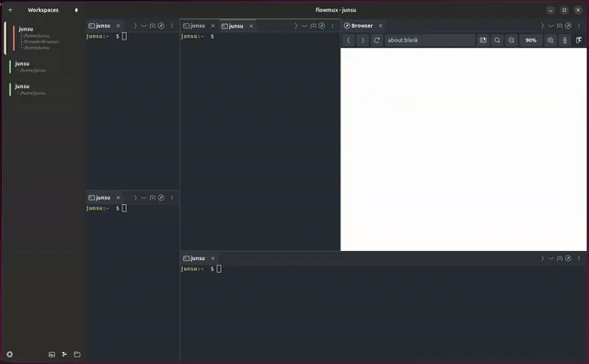Click down-chevron in lower-left terminal pane header

144,198
